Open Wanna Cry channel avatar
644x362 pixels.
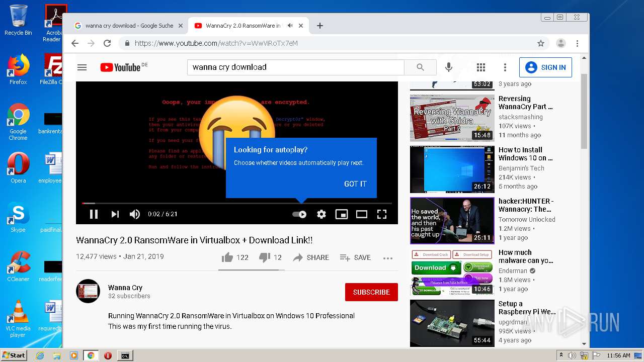[x=88, y=291]
